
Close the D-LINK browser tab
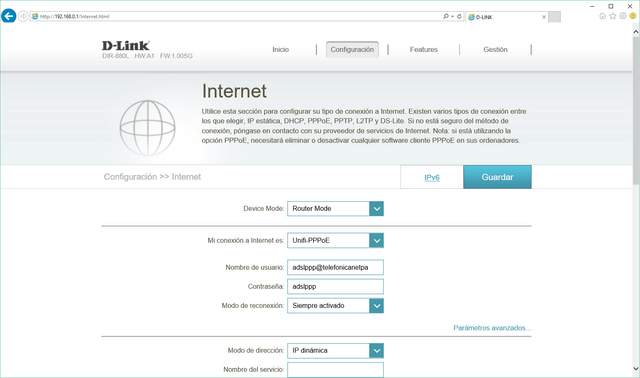[x=544, y=17]
